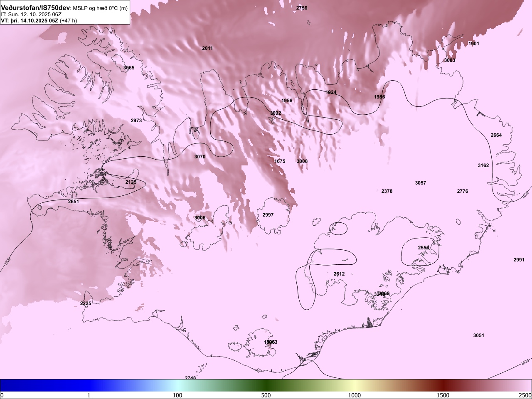Click the 3057 height value
Viewport: 532px width, 399px height.
(x=421, y=183)
